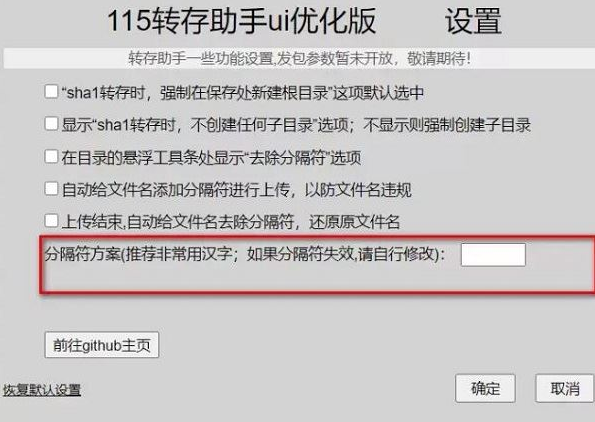This screenshot has height=422, width=595.
Task: Click the 分隔符方案 text input box
Action: pos(493,255)
